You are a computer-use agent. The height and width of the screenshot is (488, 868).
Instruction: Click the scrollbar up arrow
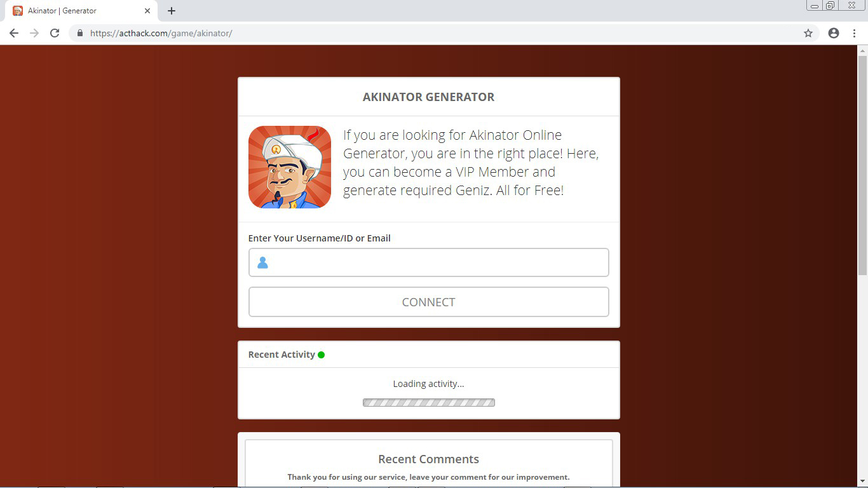[x=862, y=50]
